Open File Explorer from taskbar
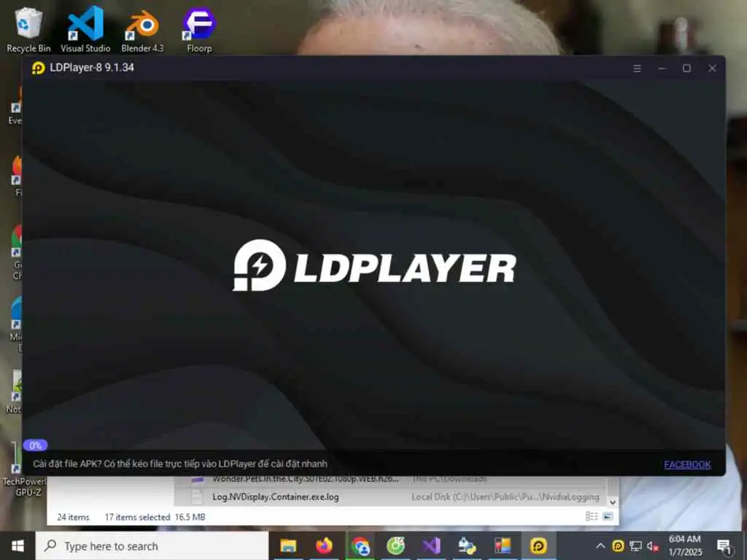This screenshot has width=747, height=560. pyautogui.click(x=288, y=545)
